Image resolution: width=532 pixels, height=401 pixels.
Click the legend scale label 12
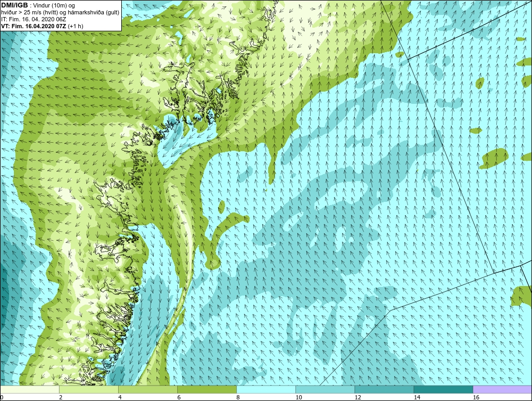[358, 397]
